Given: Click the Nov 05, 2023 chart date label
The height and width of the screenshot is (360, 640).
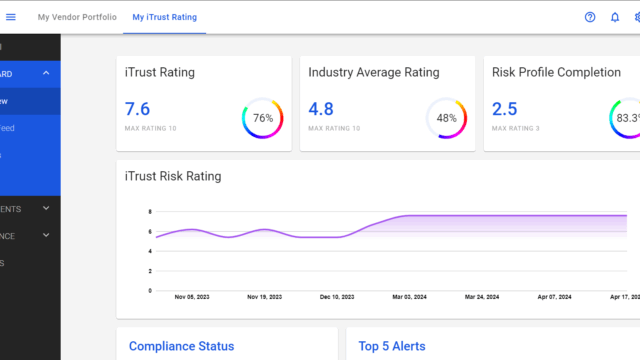Looking at the screenshot, I should coord(192,297).
